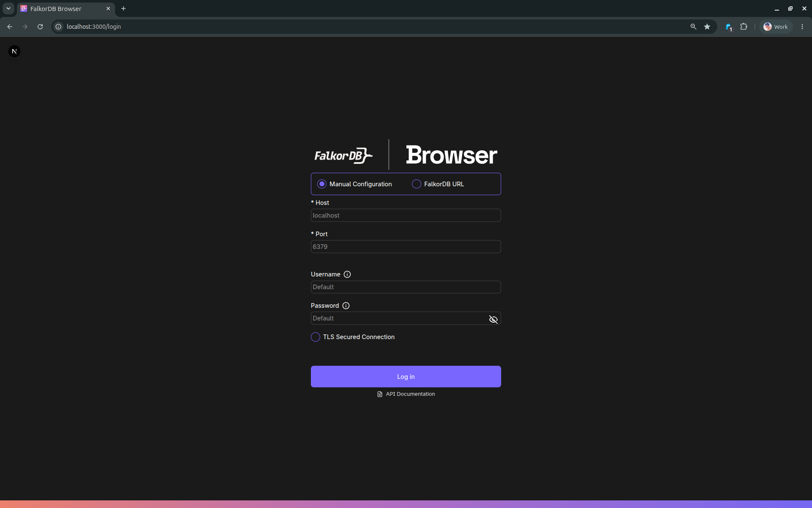Minimize the browser window
The width and height of the screenshot is (812, 508).
pos(777,8)
